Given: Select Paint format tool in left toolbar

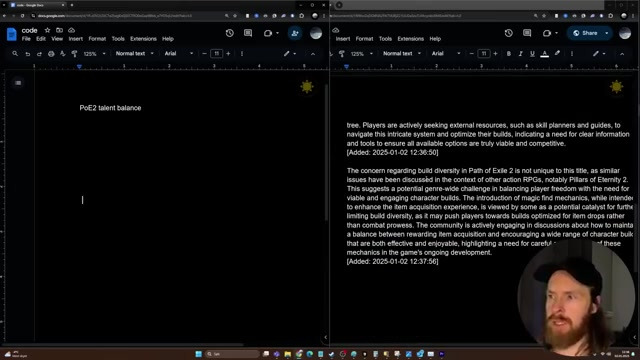Looking at the screenshot, I should (74, 53).
